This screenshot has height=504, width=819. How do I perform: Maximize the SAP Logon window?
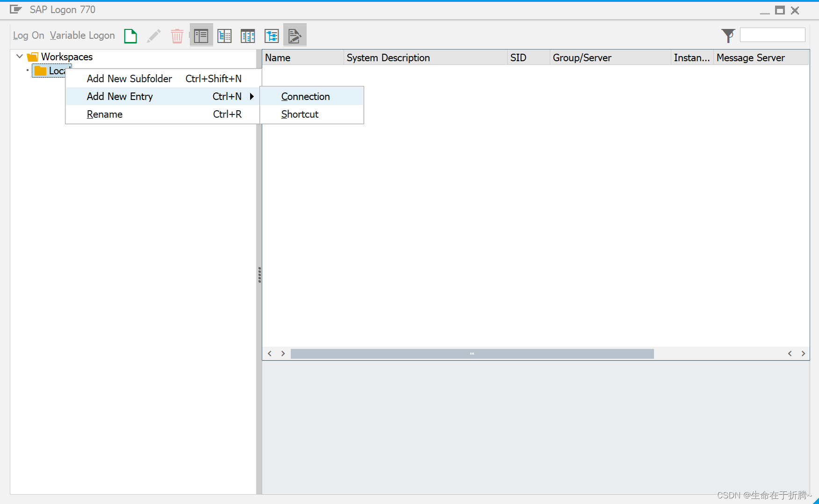(x=780, y=10)
